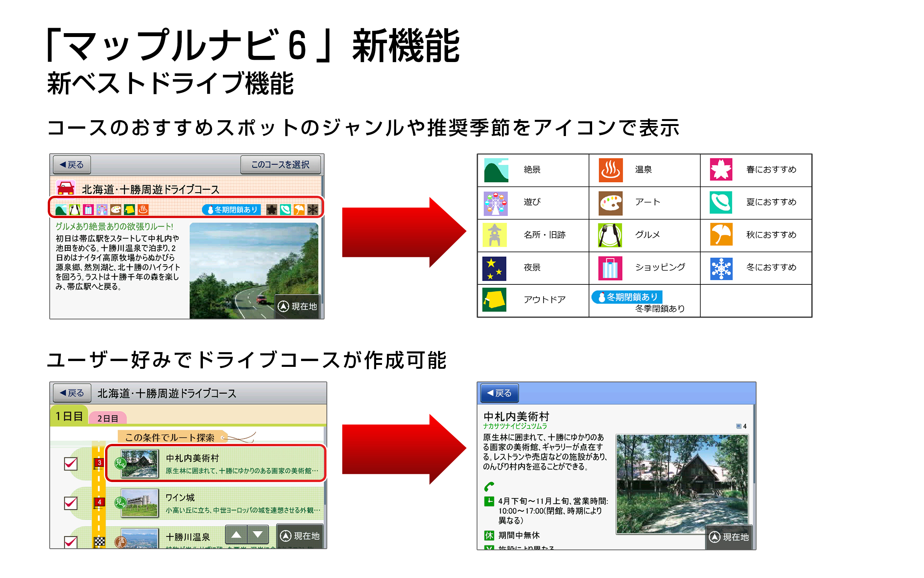Image resolution: width=924 pixels, height=578 pixels.
Task: Tap the green clock hours icon in spot detail
Action: [x=489, y=501]
